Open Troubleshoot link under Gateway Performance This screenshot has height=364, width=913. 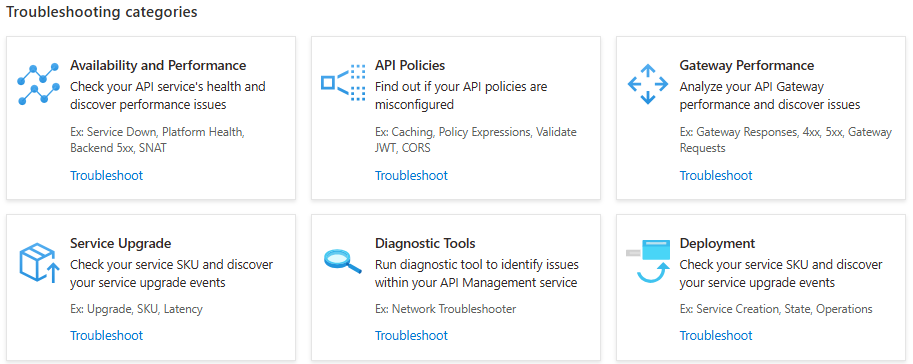click(716, 175)
